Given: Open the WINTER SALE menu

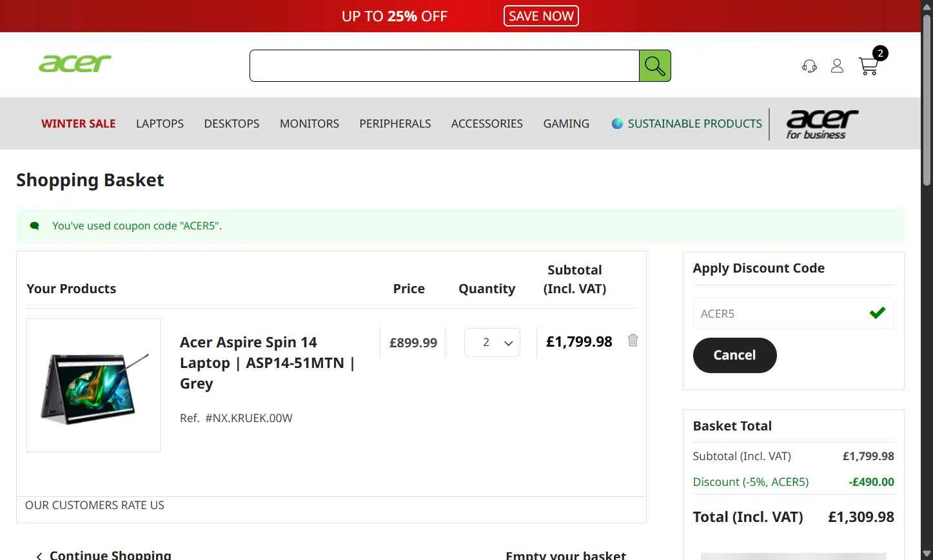Looking at the screenshot, I should coord(79,123).
